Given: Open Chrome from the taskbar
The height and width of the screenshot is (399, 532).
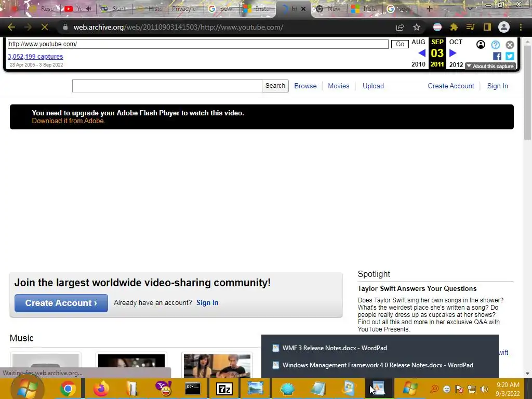Looking at the screenshot, I should coord(68,389).
